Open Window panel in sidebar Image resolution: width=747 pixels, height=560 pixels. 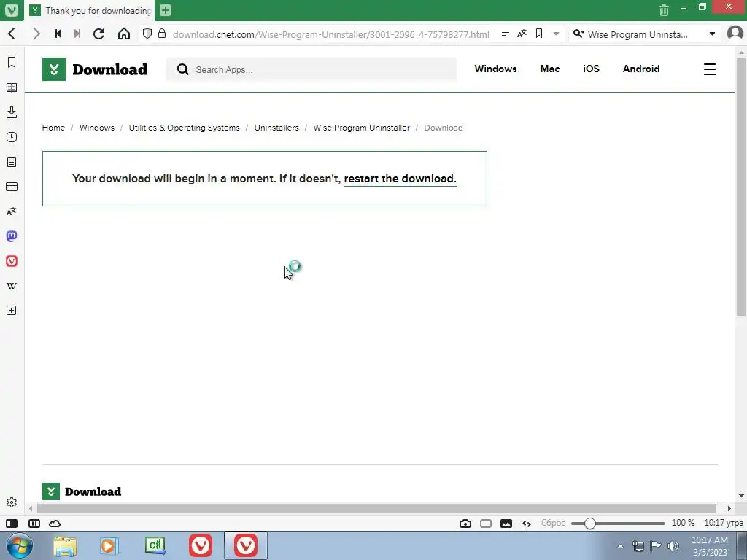(12, 187)
